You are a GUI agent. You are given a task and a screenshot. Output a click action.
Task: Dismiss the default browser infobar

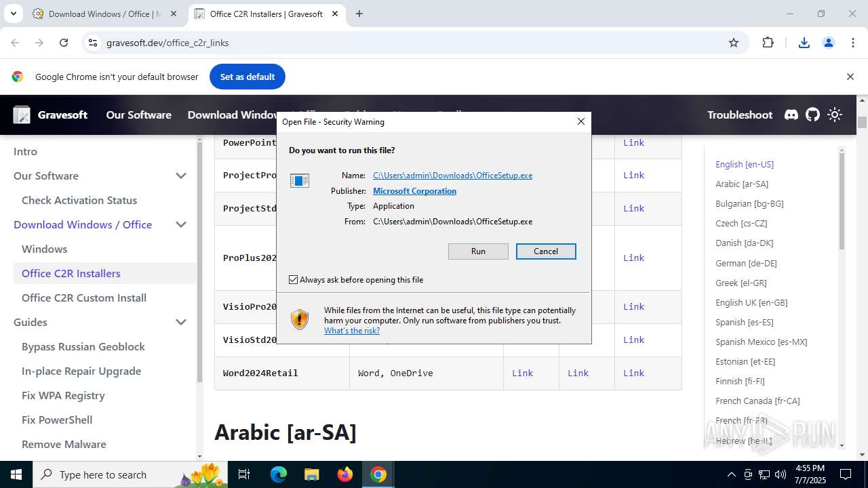[x=850, y=77]
